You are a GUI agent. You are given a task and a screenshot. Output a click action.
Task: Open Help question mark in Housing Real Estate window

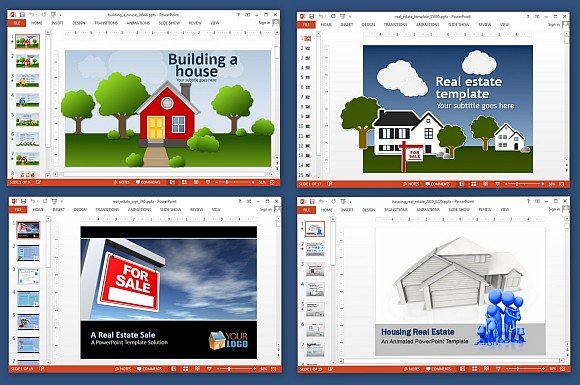pyautogui.click(x=528, y=201)
